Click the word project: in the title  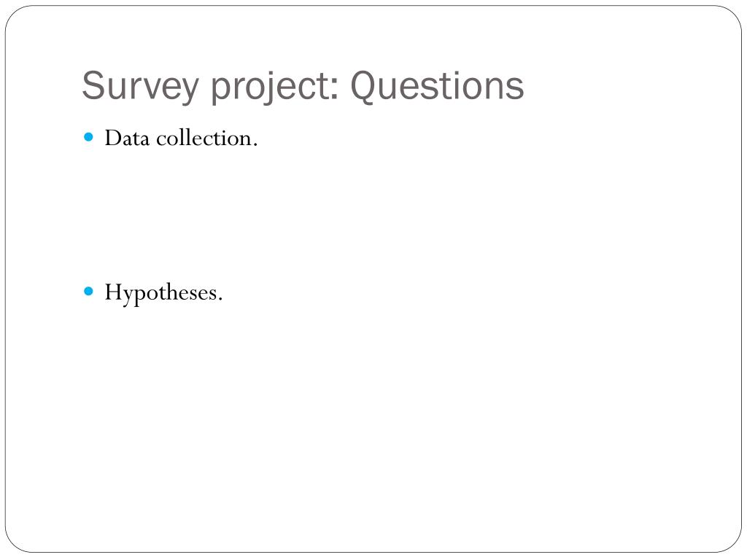(275, 87)
